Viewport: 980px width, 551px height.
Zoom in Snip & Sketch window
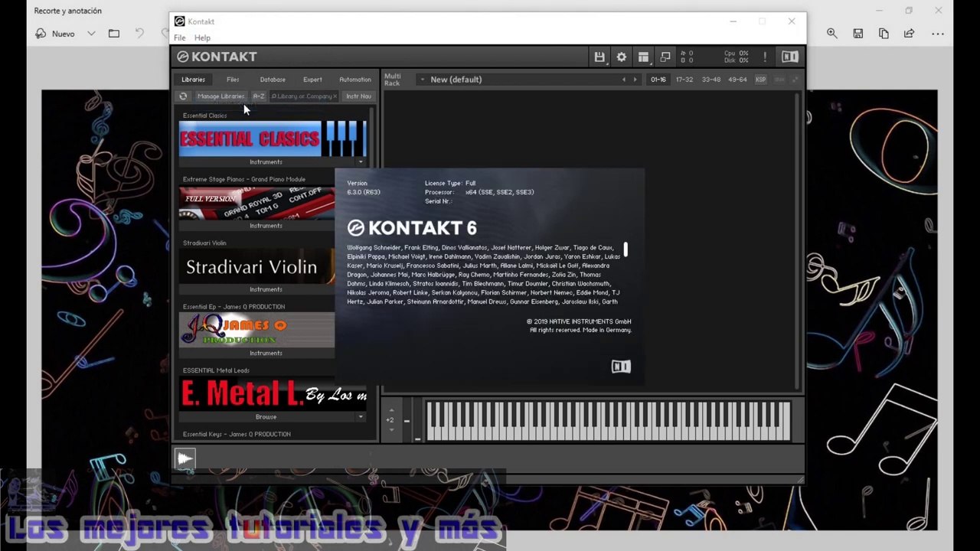pos(832,34)
